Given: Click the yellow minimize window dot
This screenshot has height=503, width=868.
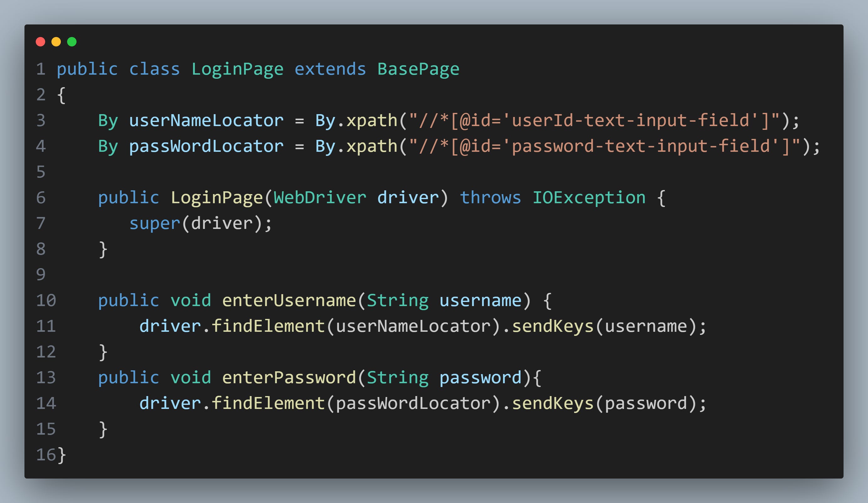Looking at the screenshot, I should [56, 42].
